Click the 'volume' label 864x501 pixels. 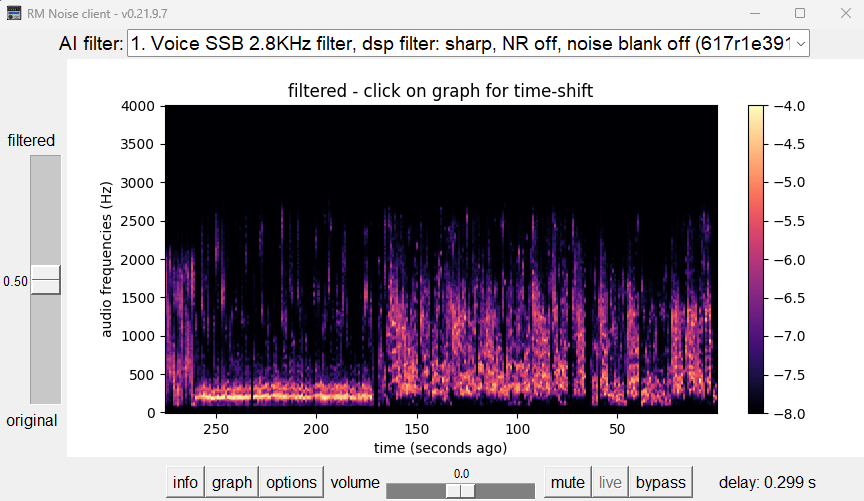355,483
